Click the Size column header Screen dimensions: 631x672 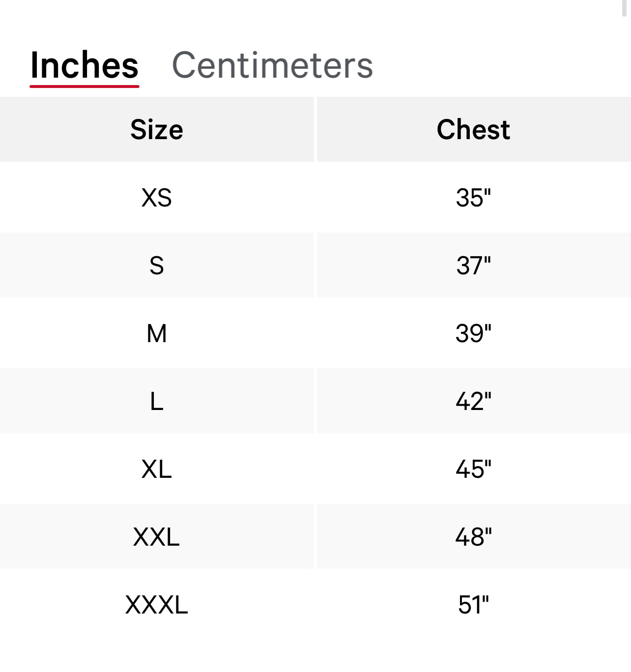157,130
